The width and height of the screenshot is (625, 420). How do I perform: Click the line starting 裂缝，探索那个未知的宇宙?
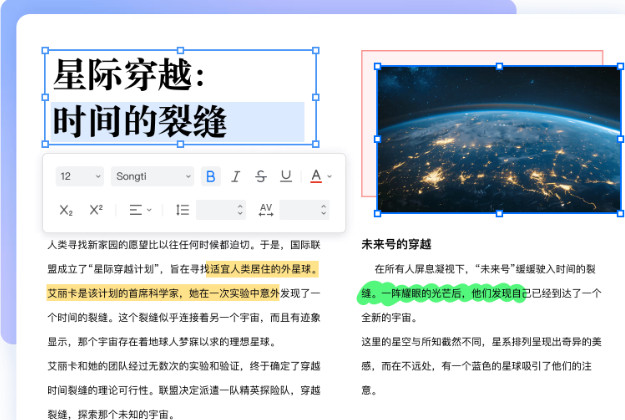(x=111, y=414)
